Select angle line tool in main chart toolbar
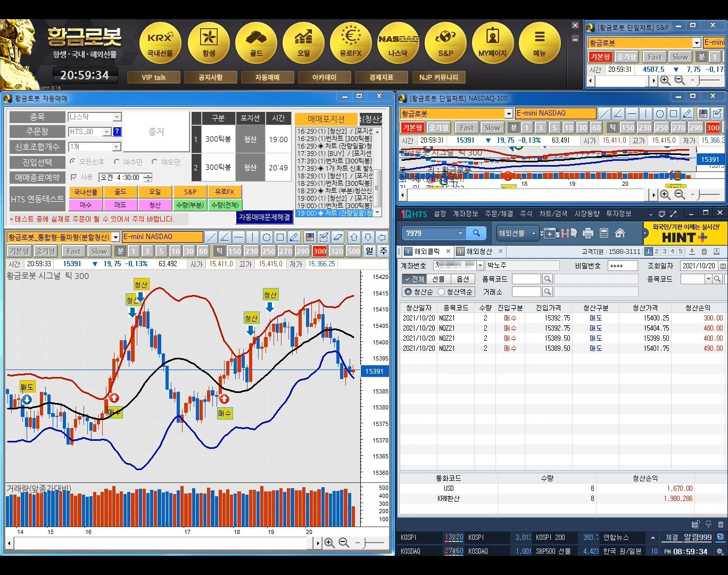 tap(225, 237)
